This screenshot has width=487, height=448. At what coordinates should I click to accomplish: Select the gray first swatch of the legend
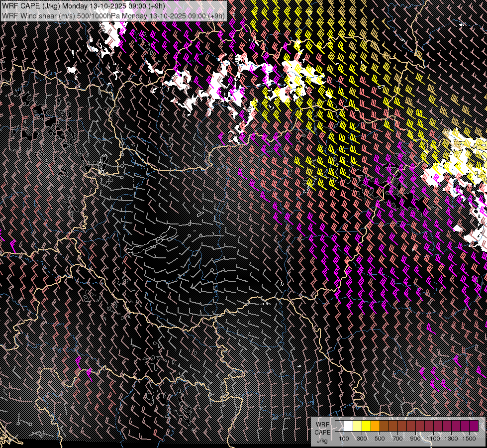(x=339, y=426)
